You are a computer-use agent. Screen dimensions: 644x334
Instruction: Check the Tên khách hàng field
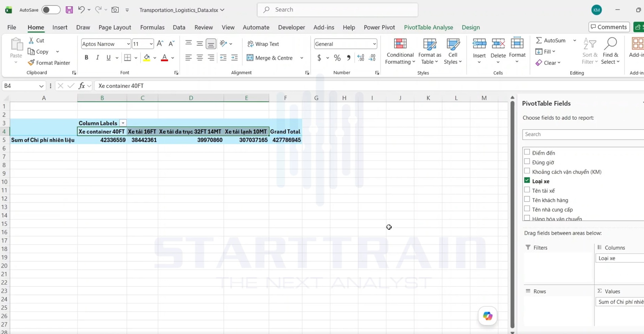(527, 199)
